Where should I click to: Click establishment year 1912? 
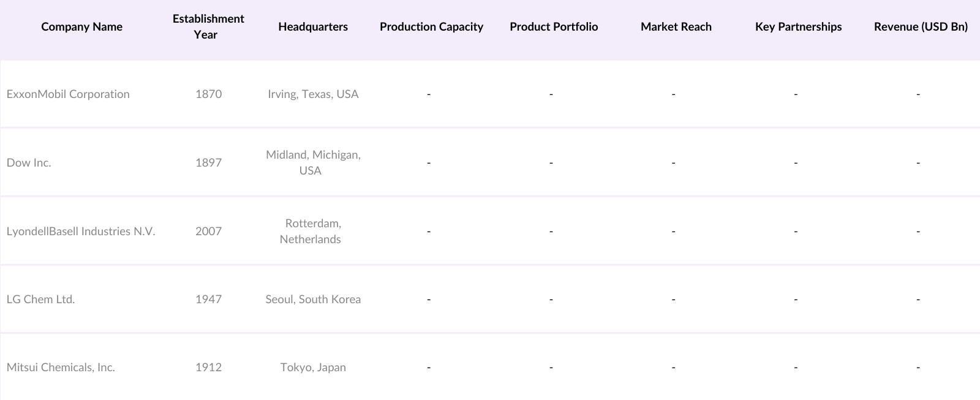click(x=208, y=368)
